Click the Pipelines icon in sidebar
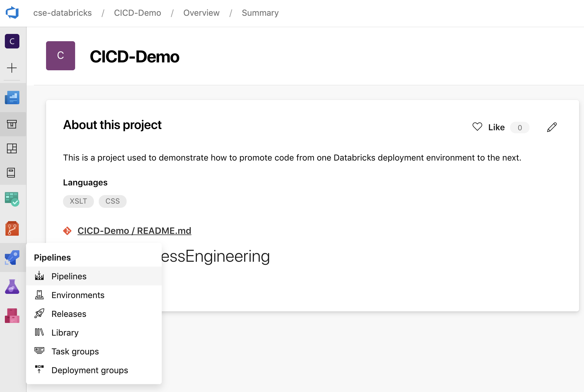584x392 pixels. point(12,257)
